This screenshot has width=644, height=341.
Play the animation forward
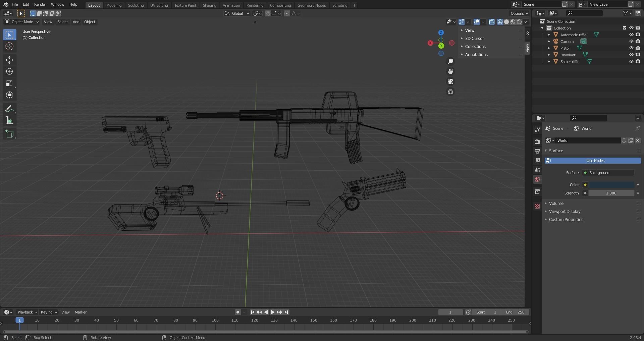pos(273,312)
